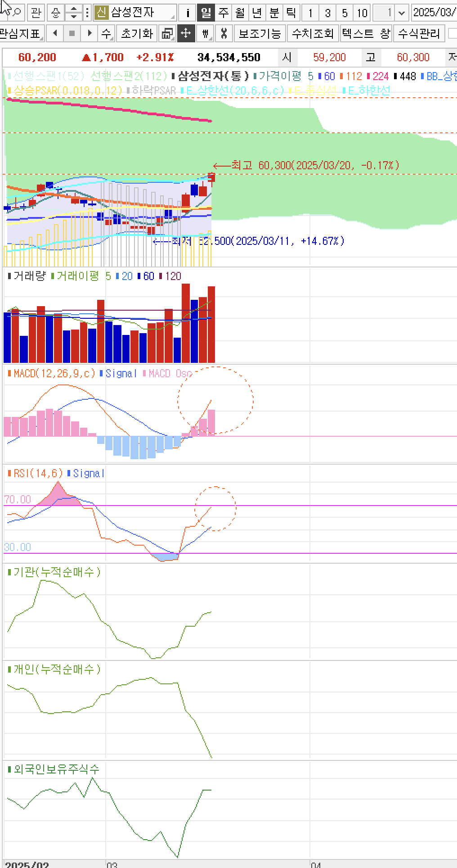Toggle the checkbox right of 수식관리
457x868 pixels.
452,33
